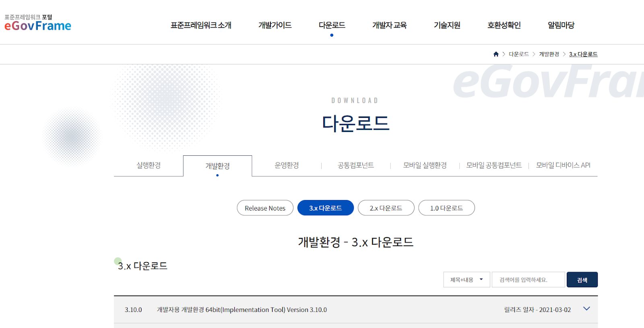Open the 표준프레임워크 소개 menu
This screenshot has height=328, width=644.
coord(201,25)
